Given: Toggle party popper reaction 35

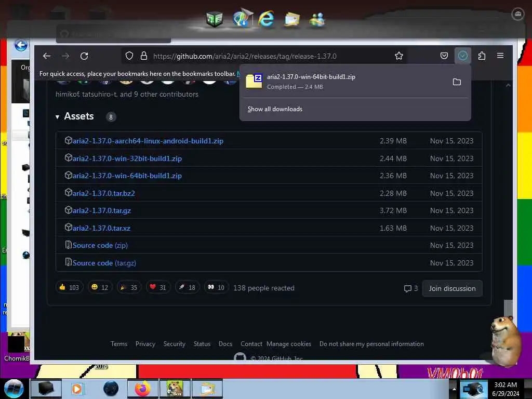Looking at the screenshot, I should click(x=129, y=288).
